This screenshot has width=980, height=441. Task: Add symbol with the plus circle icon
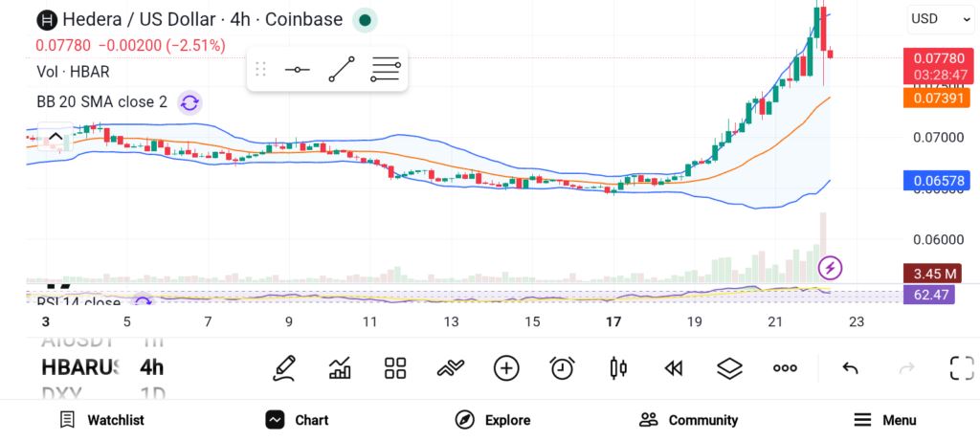506,368
